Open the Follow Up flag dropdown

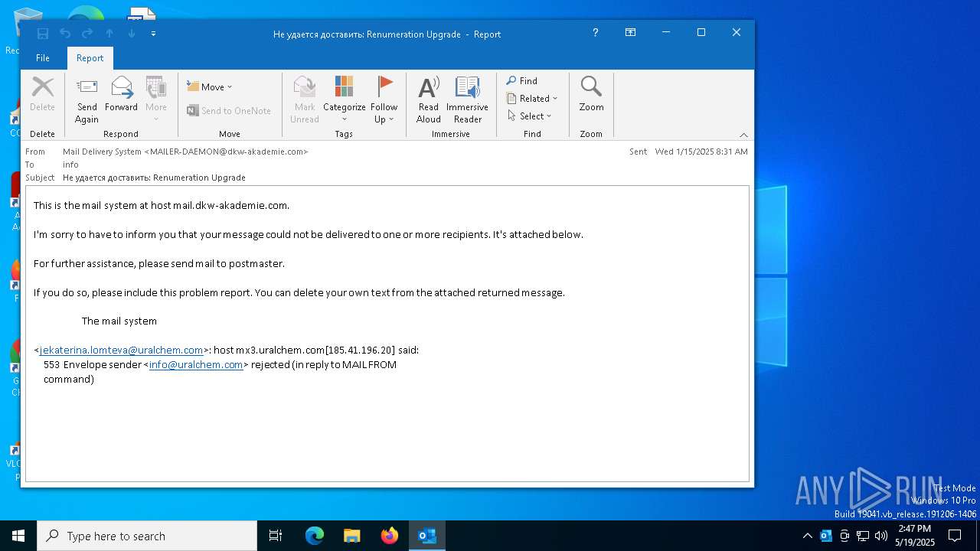coord(384,99)
